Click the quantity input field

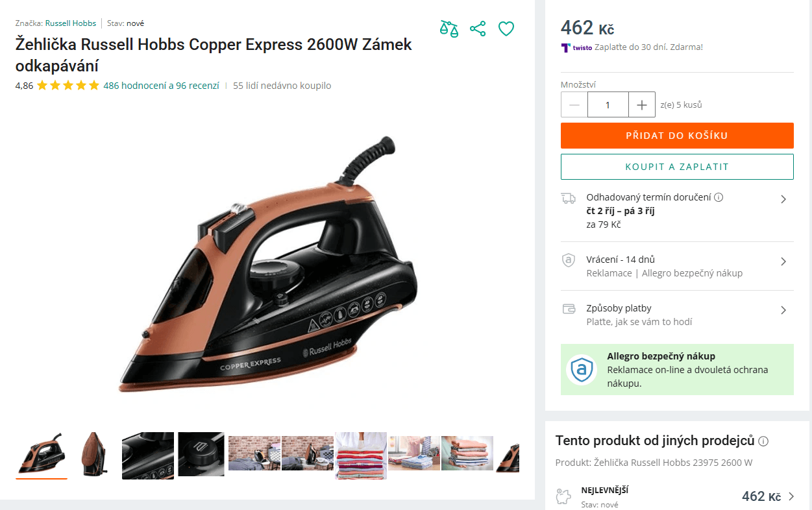pyautogui.click(x=608, y=104)
